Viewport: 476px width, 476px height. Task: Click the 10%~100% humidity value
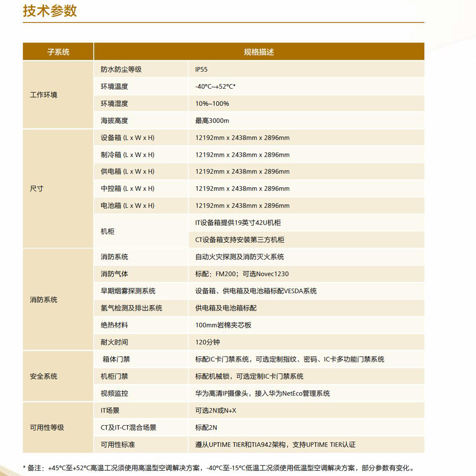[x=212, y=104]
